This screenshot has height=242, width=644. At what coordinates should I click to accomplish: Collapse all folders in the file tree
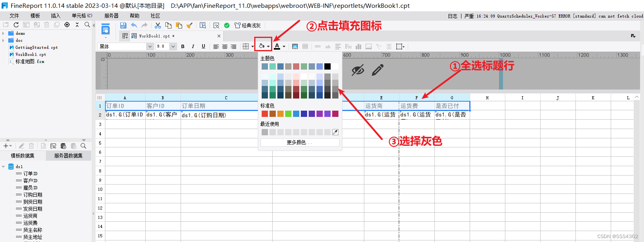point(77,25)
